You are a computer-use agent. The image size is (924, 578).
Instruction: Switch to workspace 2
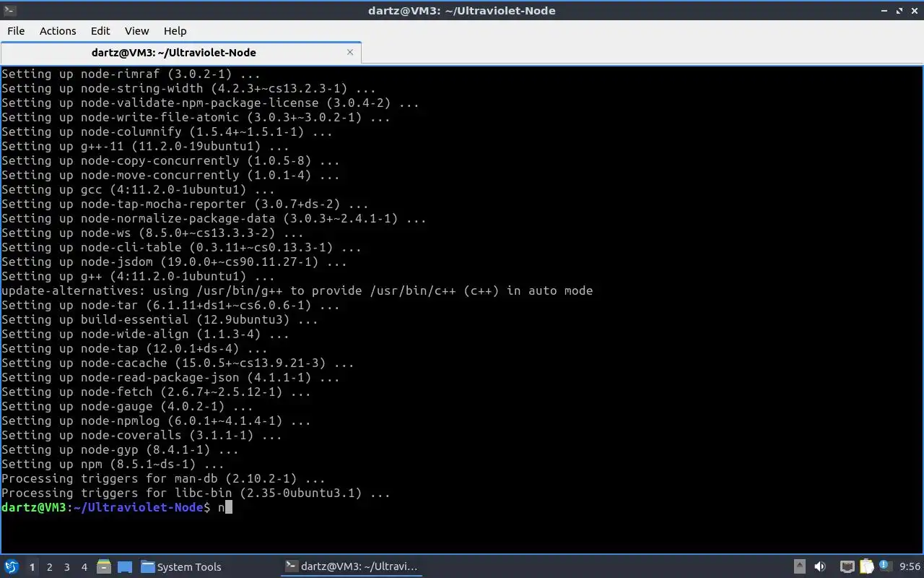tap(49, 567)
